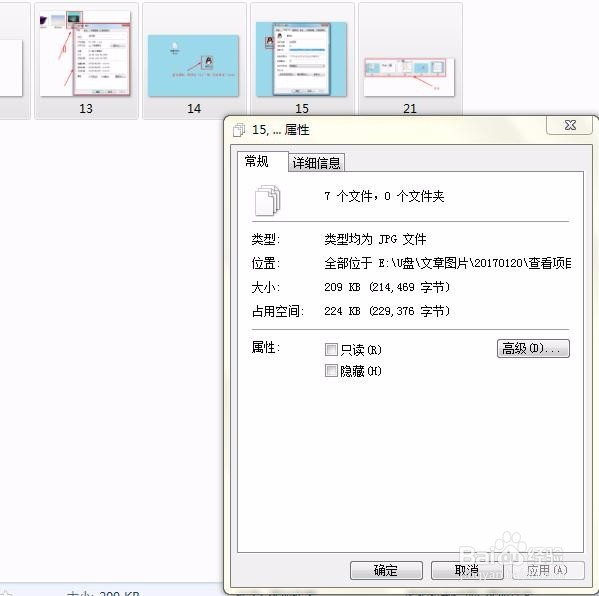
Task: Click the file name label 14
Action: tap(194, 109)
